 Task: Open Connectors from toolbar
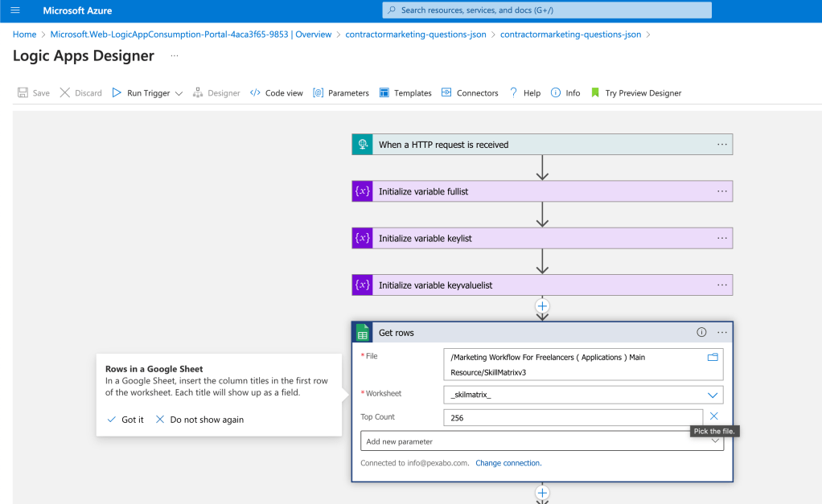coord(470,92)
